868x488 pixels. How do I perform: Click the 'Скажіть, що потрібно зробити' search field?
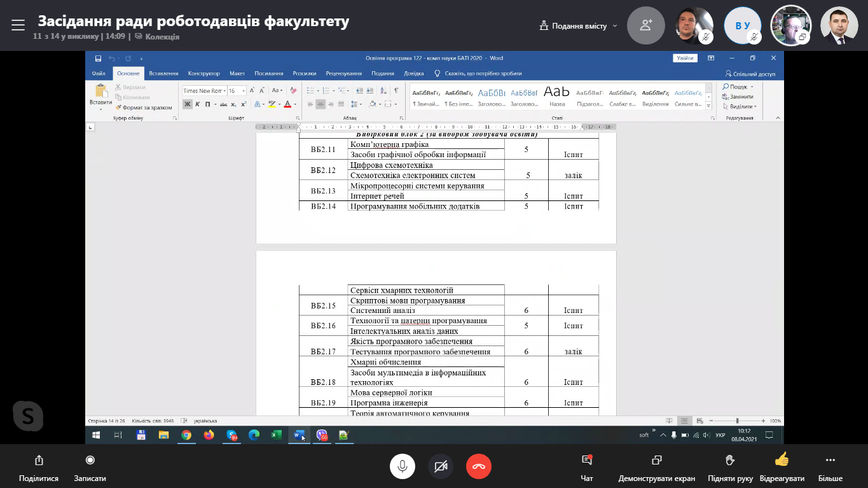pyautogui.click(x=479, y=73)
